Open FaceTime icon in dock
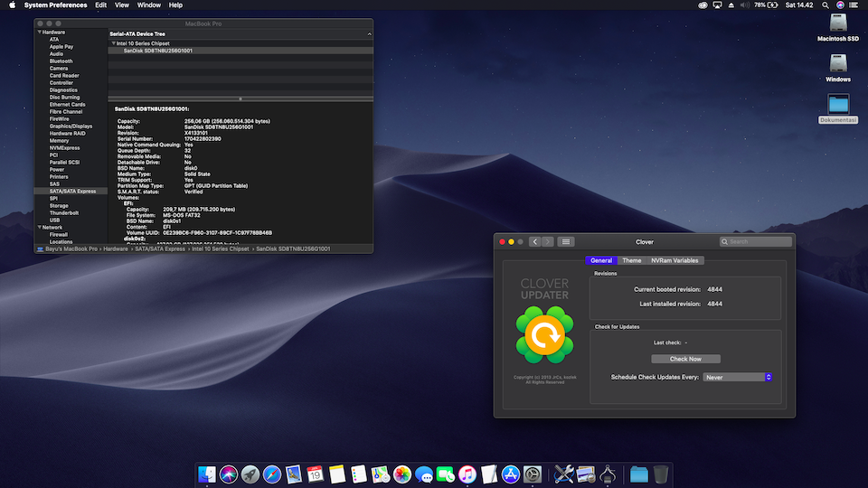Image resolution: width=868 pixels, height=488 pixels. point(446,474)
